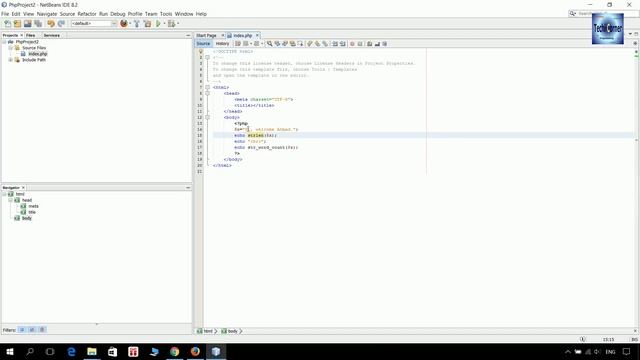Select the meta node in Navigator
The height and width of the screenshot is (360, 640).
[33, 206]
